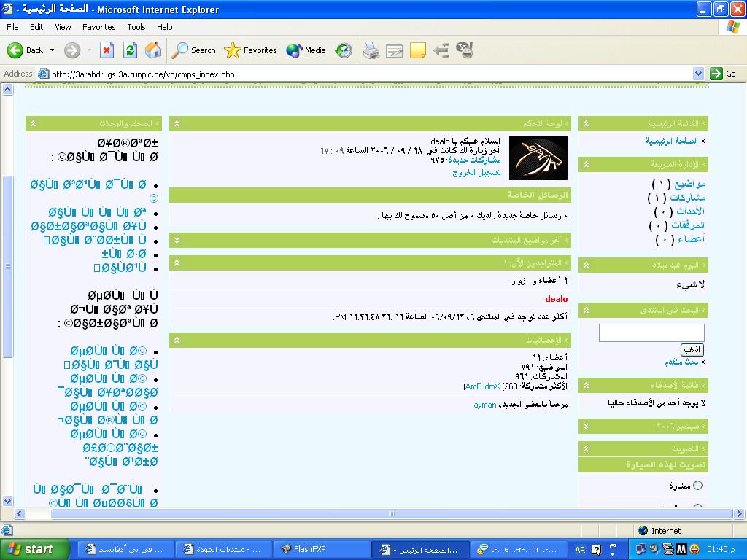
Task: Open the Media toolbar button
Action: (306, 50)
